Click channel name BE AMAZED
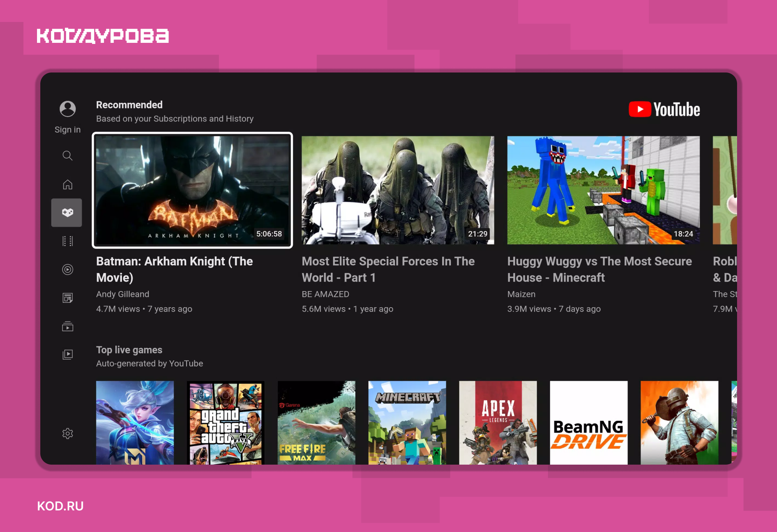 pos(325,294)
